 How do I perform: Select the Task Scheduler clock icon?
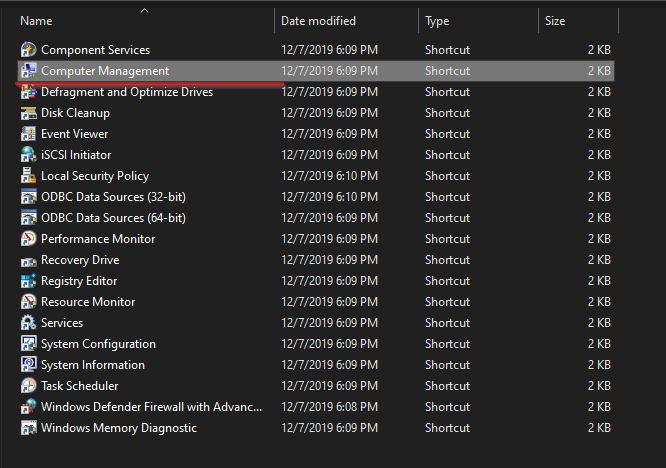(28, 386)
